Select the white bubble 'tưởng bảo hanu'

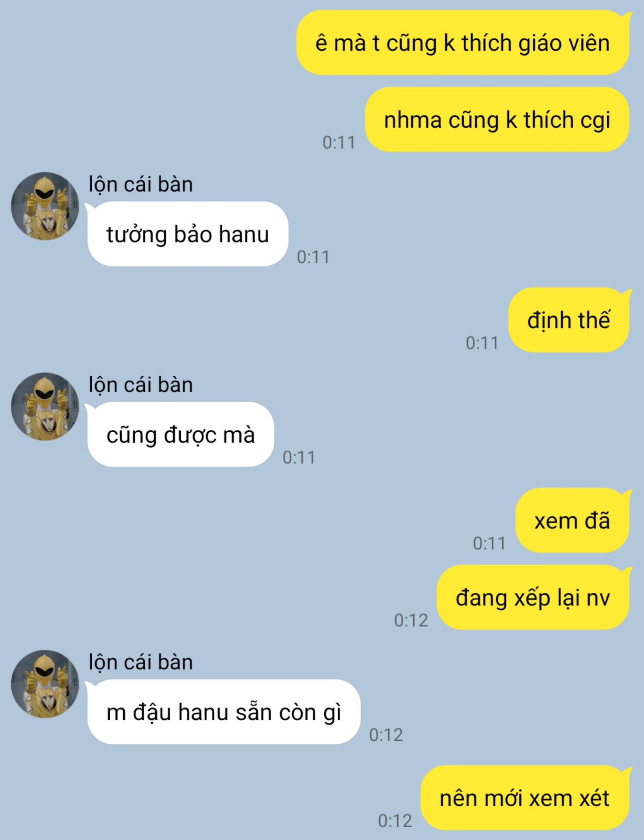(187, 234)
